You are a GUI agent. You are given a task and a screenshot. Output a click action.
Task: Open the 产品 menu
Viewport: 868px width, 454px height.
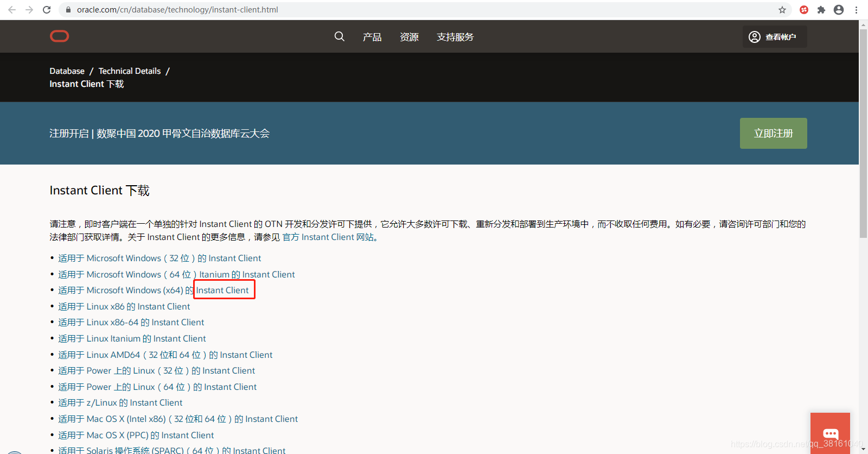[372, 37]
